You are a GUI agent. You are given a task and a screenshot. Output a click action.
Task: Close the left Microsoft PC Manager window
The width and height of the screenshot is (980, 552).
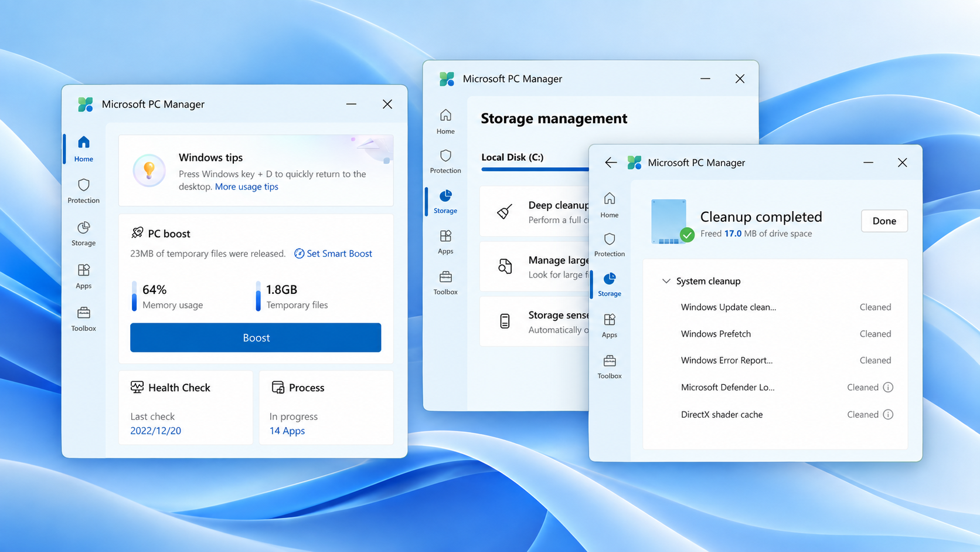(x=387, y=104)
